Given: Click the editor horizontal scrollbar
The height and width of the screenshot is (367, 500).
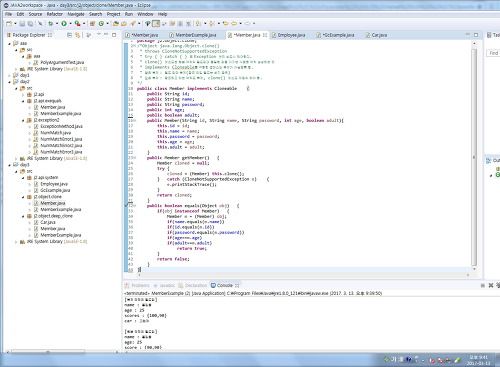Looking at the screenshot, I should point(303,275).
